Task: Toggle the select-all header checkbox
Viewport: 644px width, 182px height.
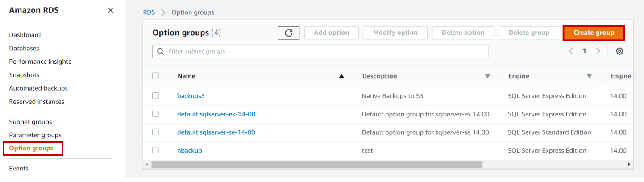Action: click(x=155, y=76)
